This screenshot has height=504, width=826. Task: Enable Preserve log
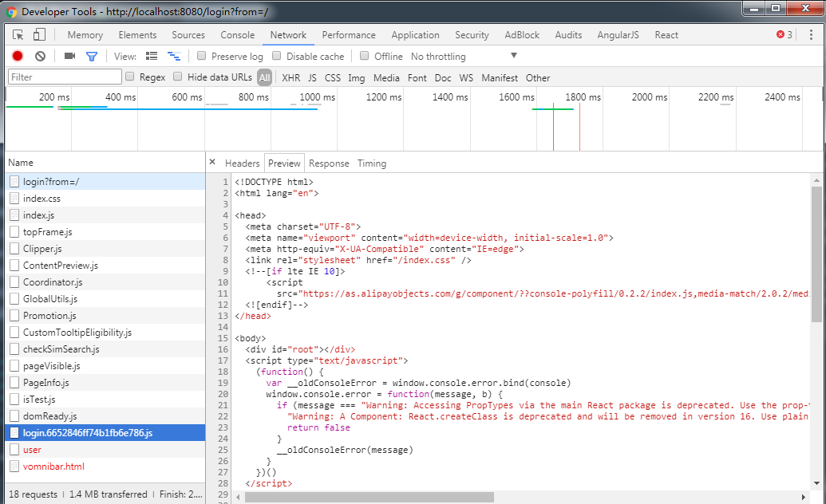[x=202, y=56]
